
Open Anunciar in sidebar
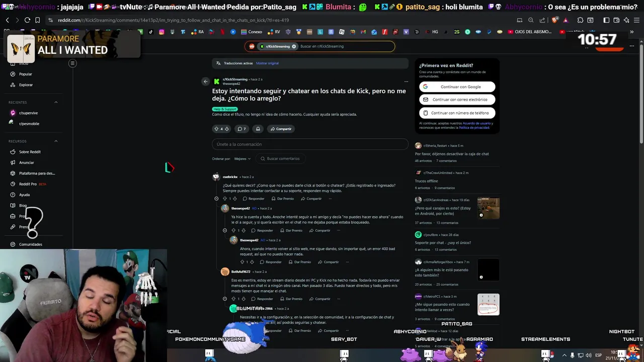tap(26, 162)
